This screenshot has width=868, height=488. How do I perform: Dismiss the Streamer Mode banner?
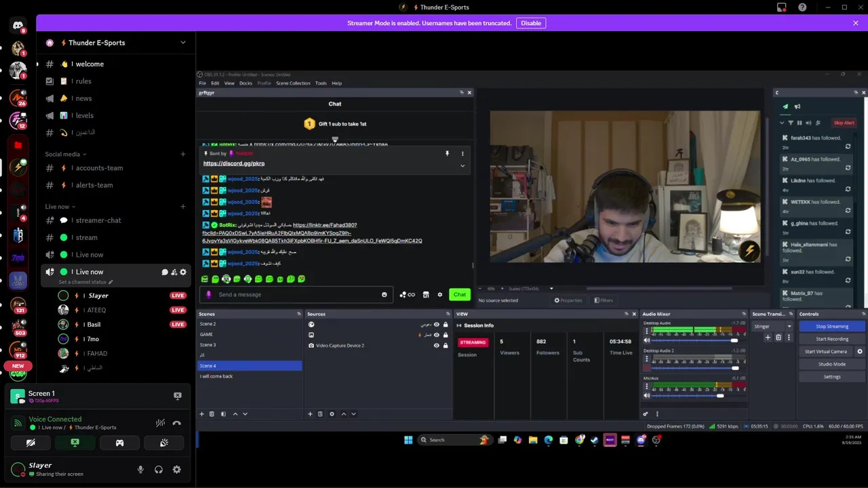(856, 23)
